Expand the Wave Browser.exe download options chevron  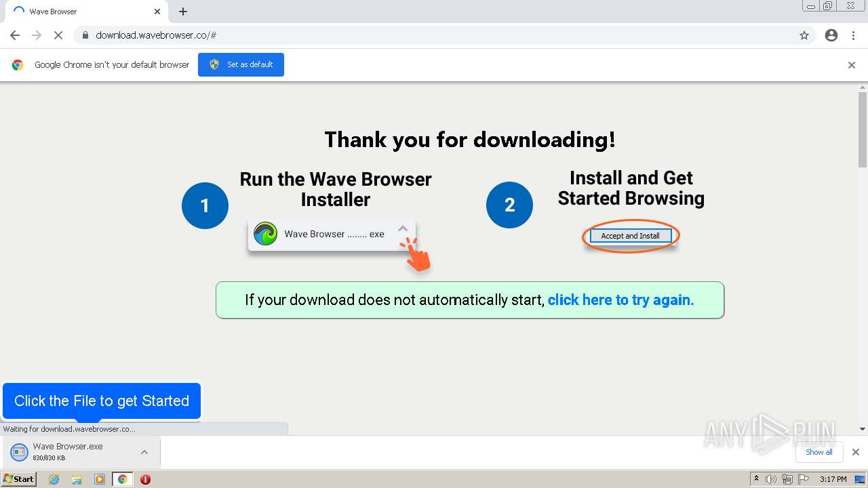pyautogui.click(x=144, y=452)
